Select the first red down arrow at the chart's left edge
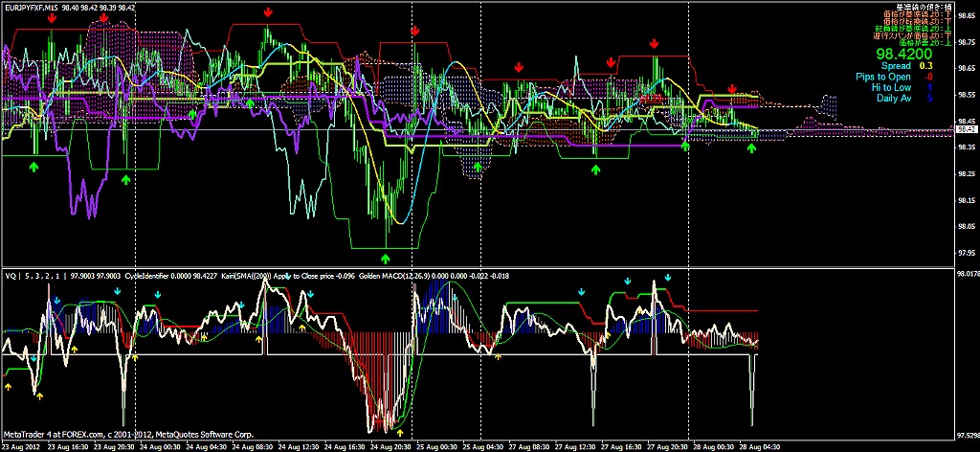The height and width of the screenshot is (452, 980). [x=52, y=18]
